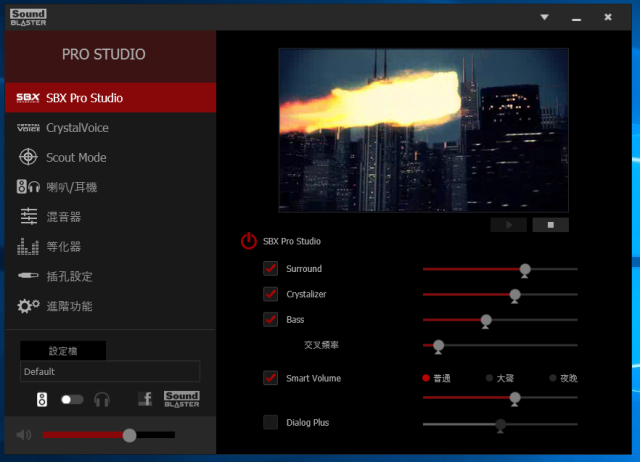Click the Sound Blaster title bar logo
Viewport: 640px width, 462px height.
point(28,18)
